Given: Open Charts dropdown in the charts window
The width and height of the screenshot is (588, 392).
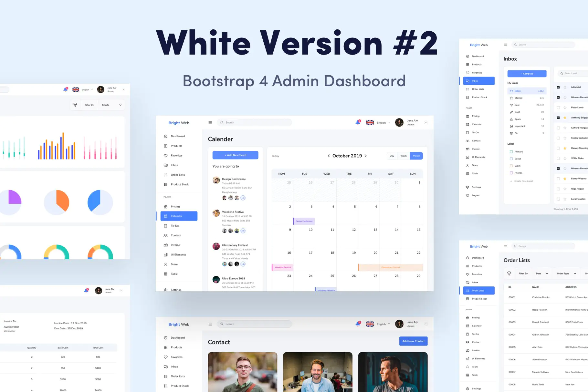Looking at the screenshot, I should coord(112,105).
